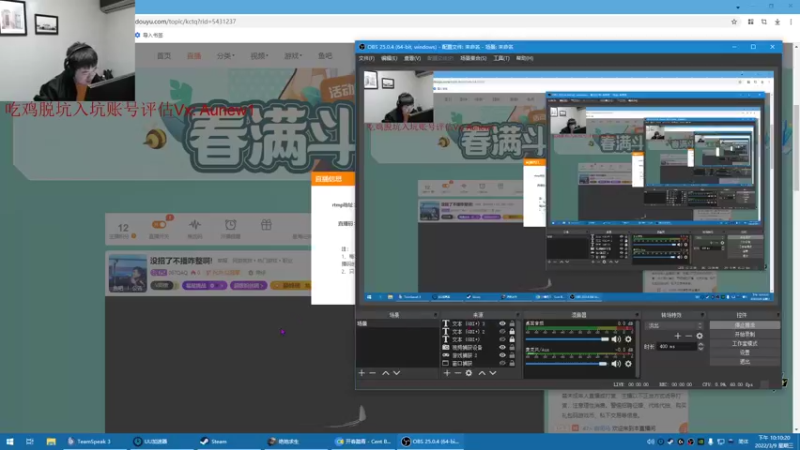This screenshot has height=450, width=800.
Task: Click the 混音器 panel header dock icon
Action: [x=637, y=315]
